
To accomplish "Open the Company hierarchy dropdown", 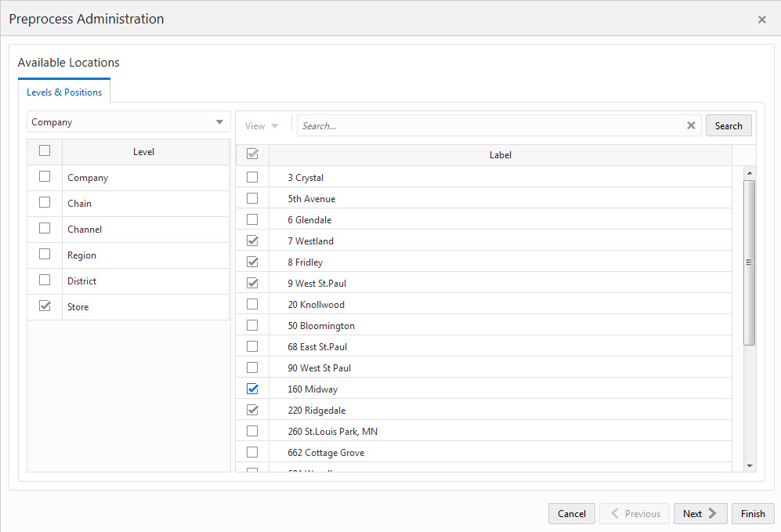I will 128,122.
